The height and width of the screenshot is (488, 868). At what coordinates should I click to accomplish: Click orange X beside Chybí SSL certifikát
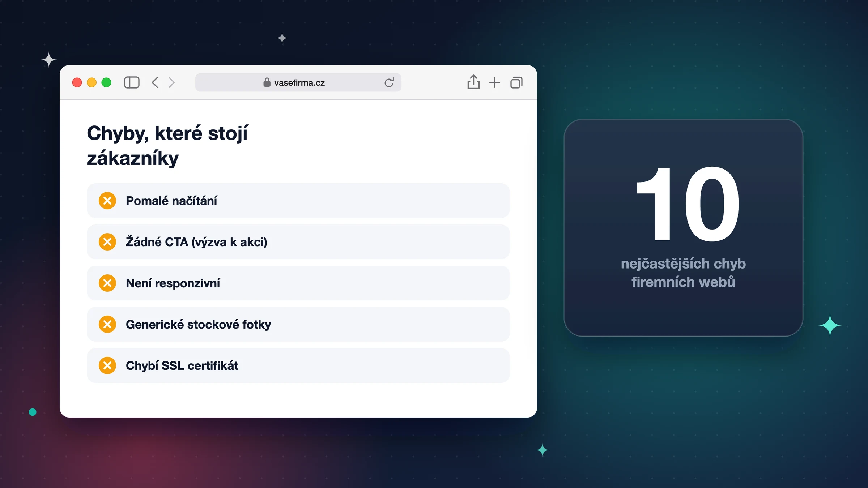pyautogui.click(x=107, y=365)
